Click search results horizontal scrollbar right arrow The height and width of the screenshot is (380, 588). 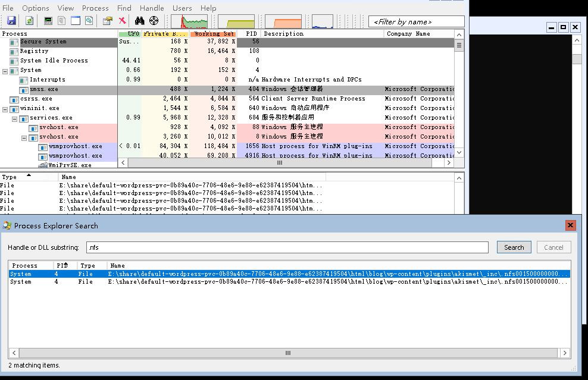pos(565,353)
